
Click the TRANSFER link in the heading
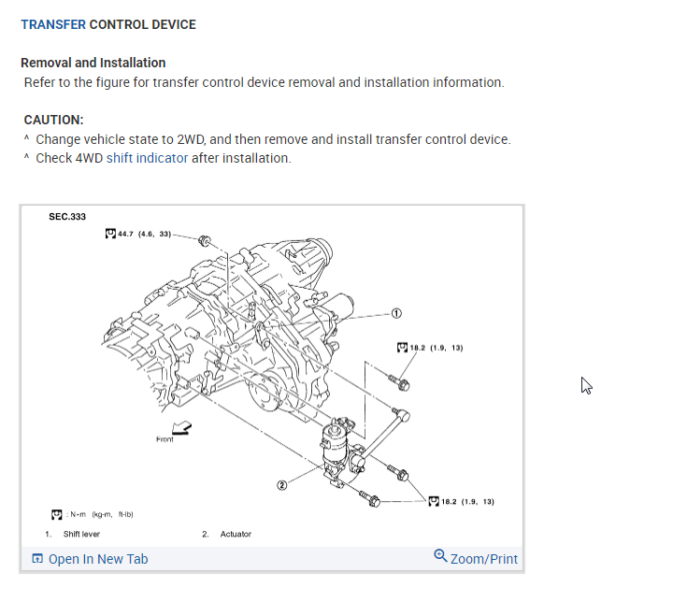click(x=53, y=24)
